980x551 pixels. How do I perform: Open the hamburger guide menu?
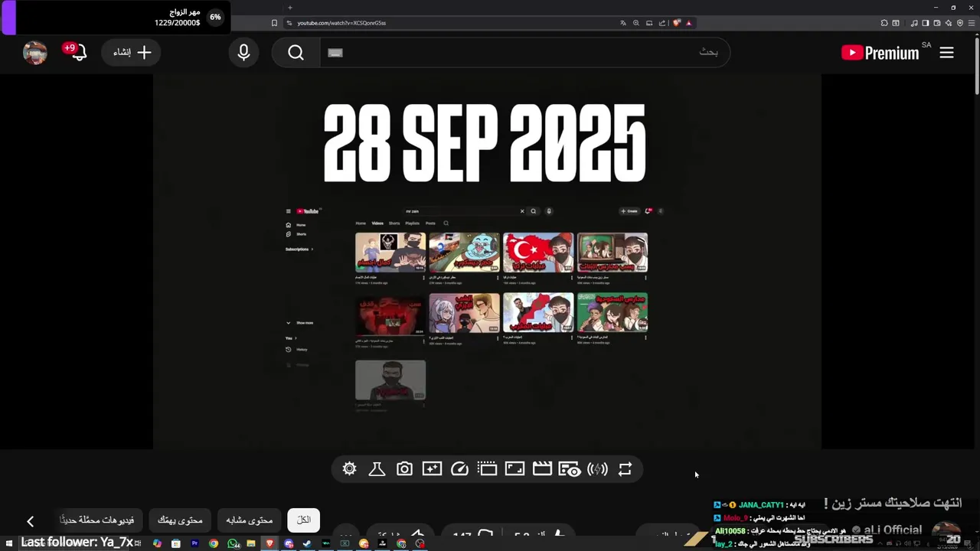tap(947, 52)
